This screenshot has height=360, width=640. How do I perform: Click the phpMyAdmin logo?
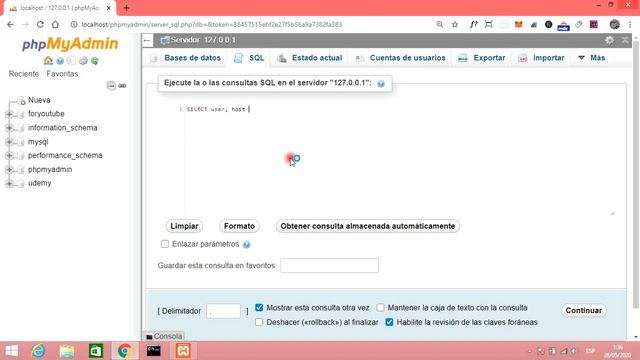tap(70, 44)
